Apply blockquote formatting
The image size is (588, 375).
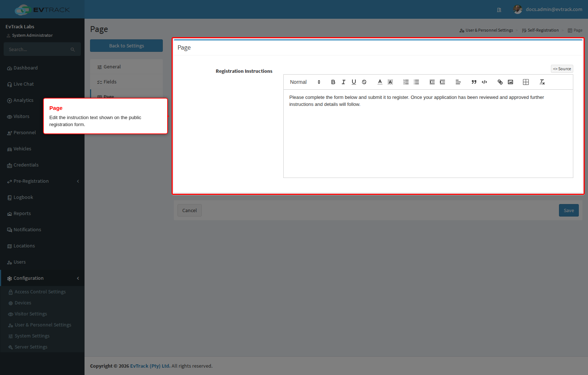click(x=474, y=82)
